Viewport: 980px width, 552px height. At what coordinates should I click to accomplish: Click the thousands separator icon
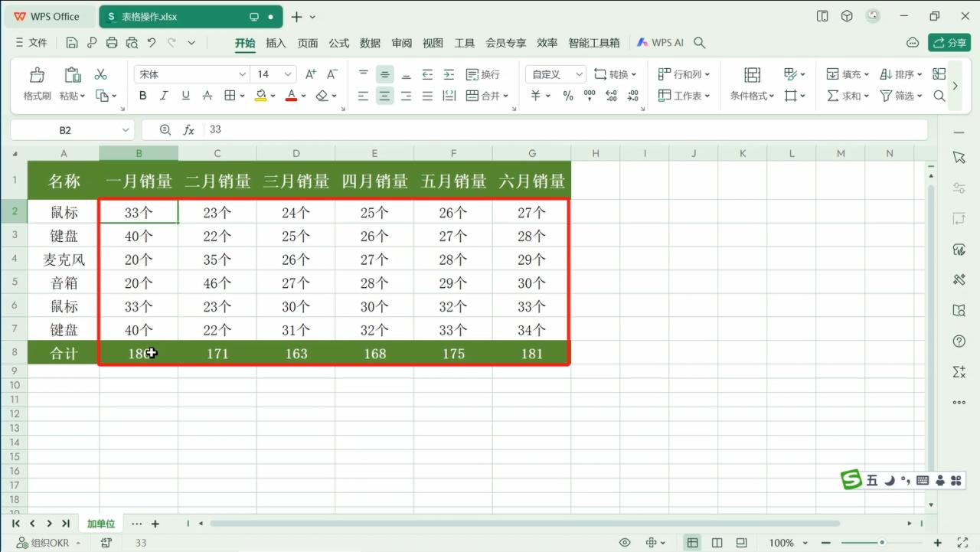[x=590, y=96]
